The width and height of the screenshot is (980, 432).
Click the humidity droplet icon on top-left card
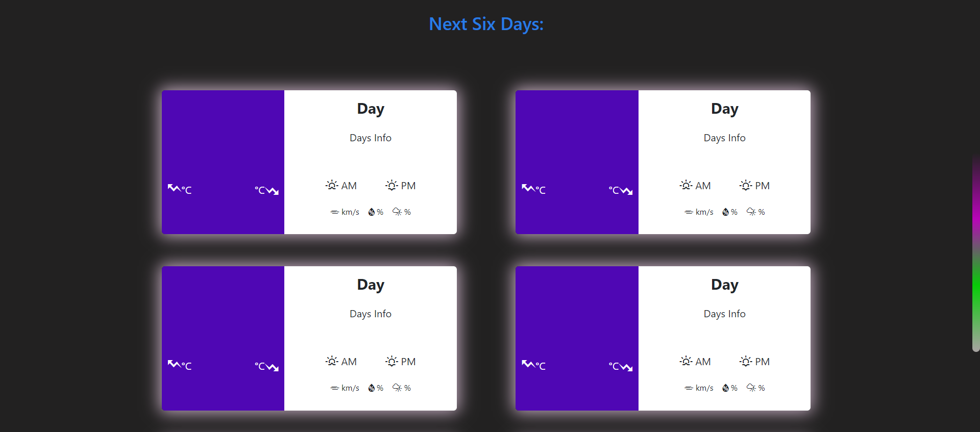(x=372, y=212)
